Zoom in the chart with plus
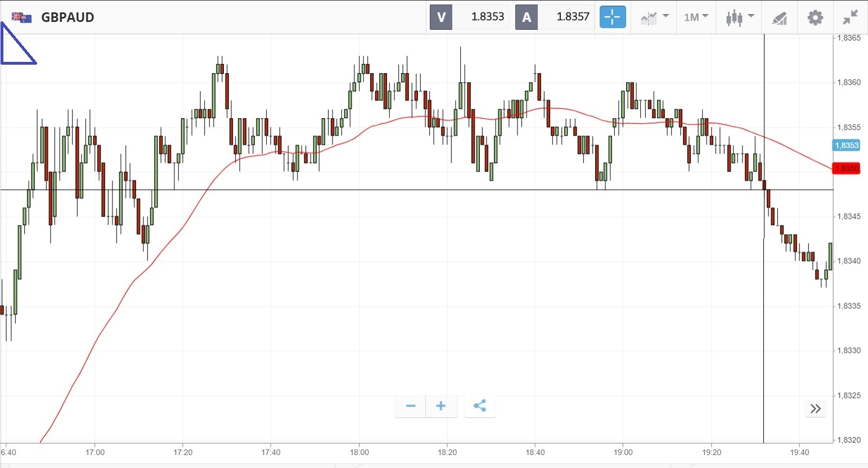The height and width of the screenshot is (468, 868). pos(441,406)
